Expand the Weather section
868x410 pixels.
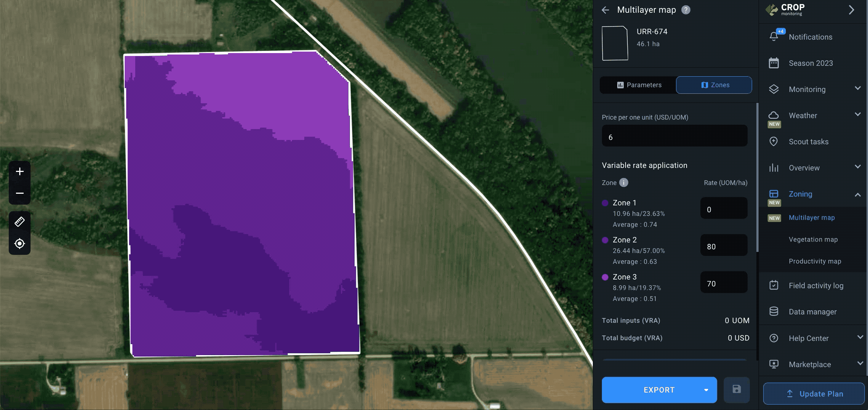[x=858, y=115]
